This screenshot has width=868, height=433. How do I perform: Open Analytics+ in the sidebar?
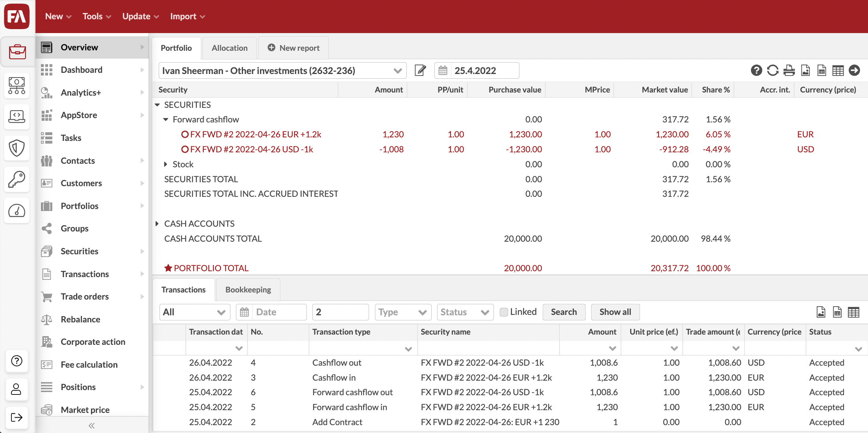tap(92, 93)
